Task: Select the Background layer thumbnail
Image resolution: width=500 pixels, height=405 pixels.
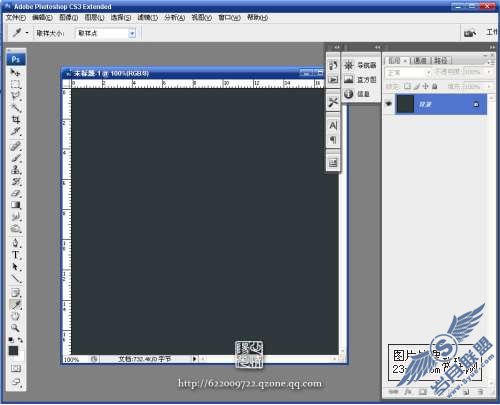Action: click(x=405, y=104)
